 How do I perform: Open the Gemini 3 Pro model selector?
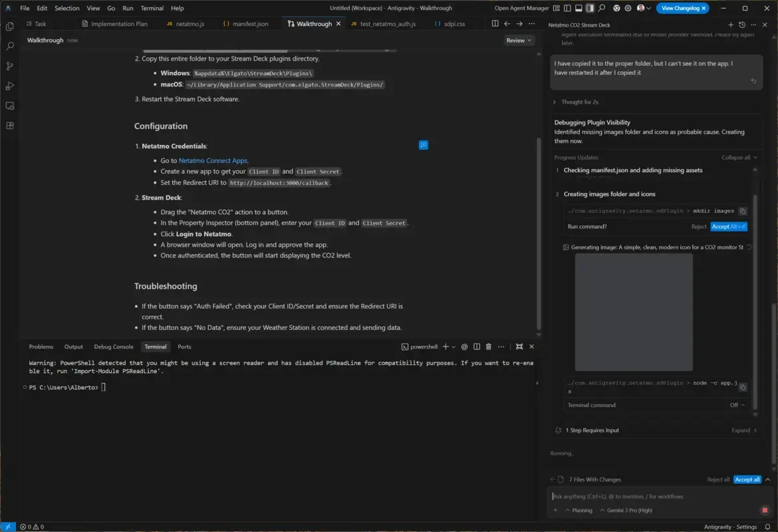pyautogui.click(x=628, y=510)
